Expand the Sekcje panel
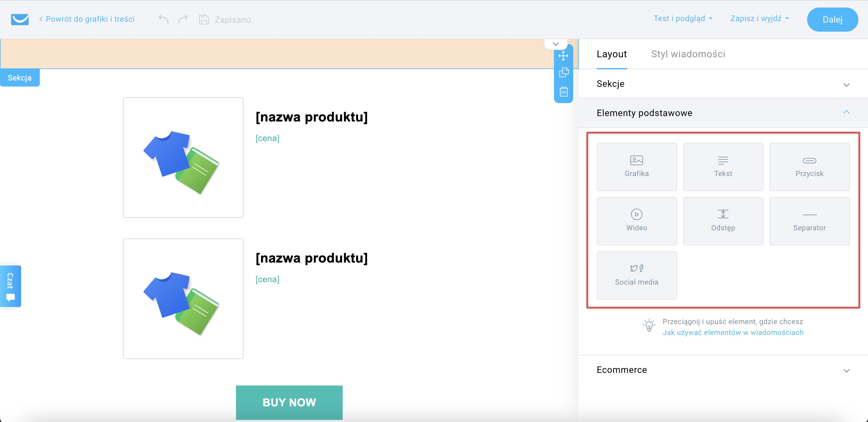The width and height of the screenshot is (868, 422). click(723, 84)
